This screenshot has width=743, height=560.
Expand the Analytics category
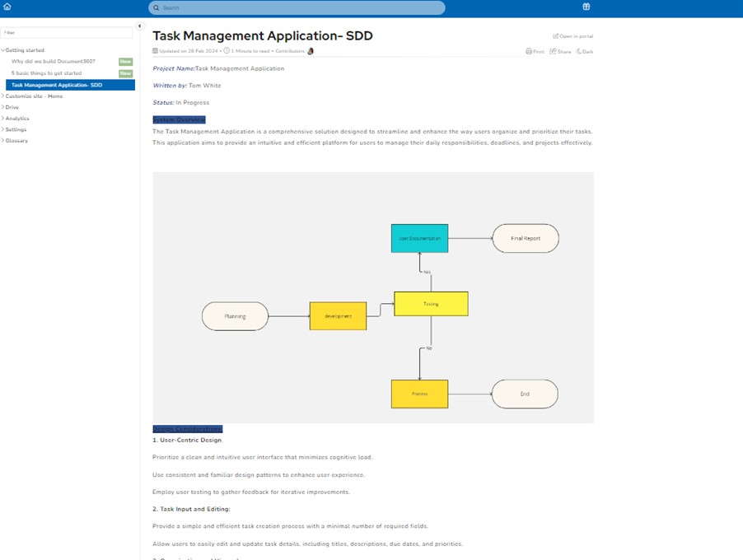(x=3, y=119)
